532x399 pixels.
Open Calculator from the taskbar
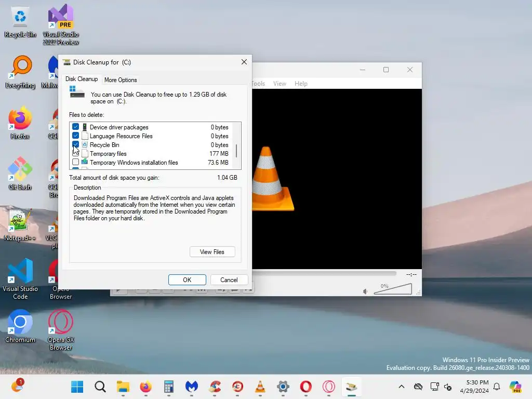coord(169,387)
